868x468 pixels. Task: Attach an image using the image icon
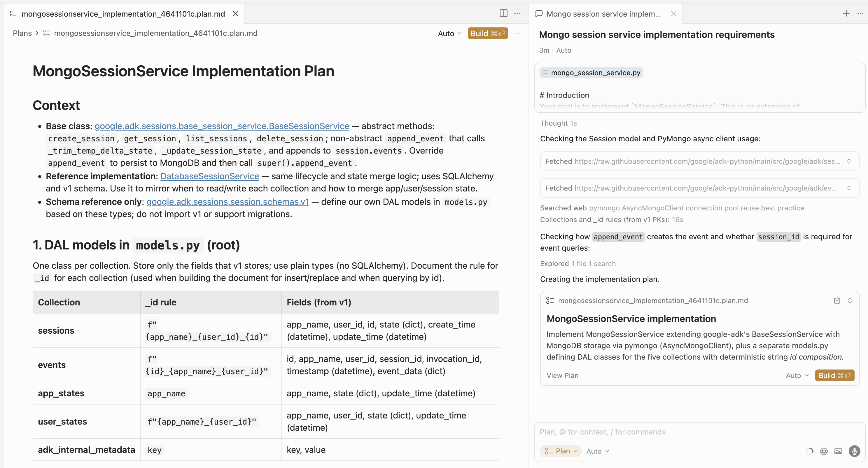[839, 451]
